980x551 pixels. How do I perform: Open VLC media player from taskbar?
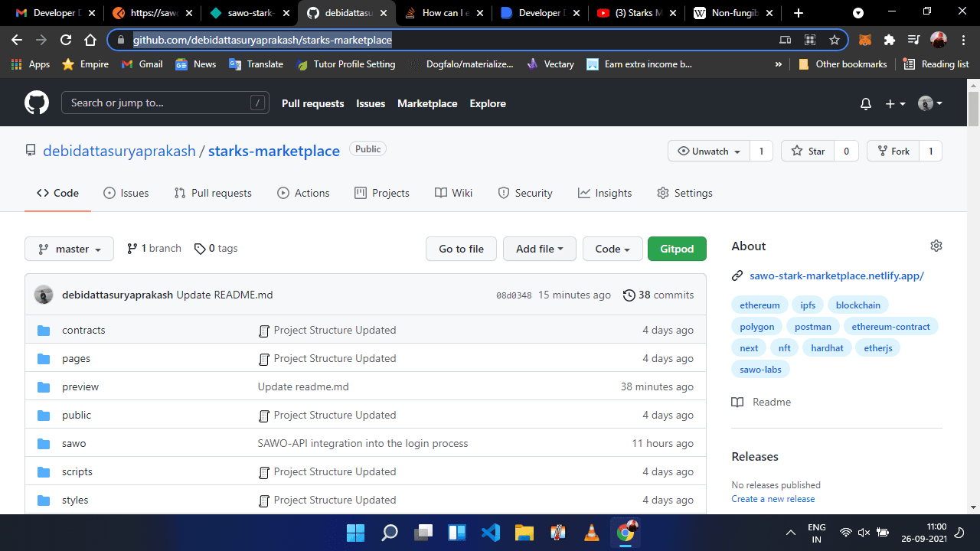click(591, 533)
